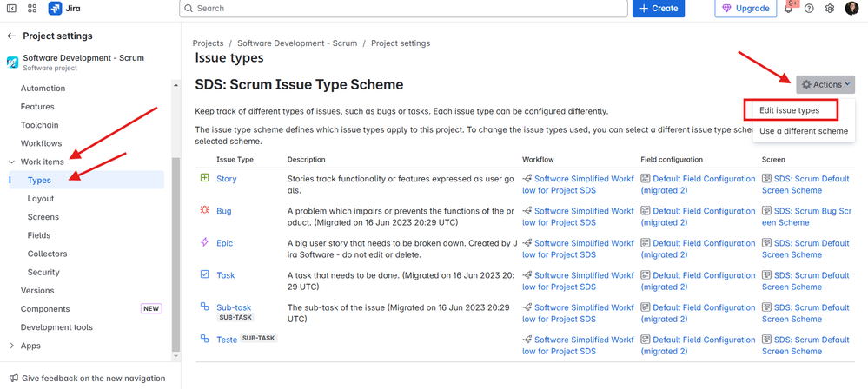
Task: Click the Task issue type icon
Action: pyautogui.click(x=205, y=274)
